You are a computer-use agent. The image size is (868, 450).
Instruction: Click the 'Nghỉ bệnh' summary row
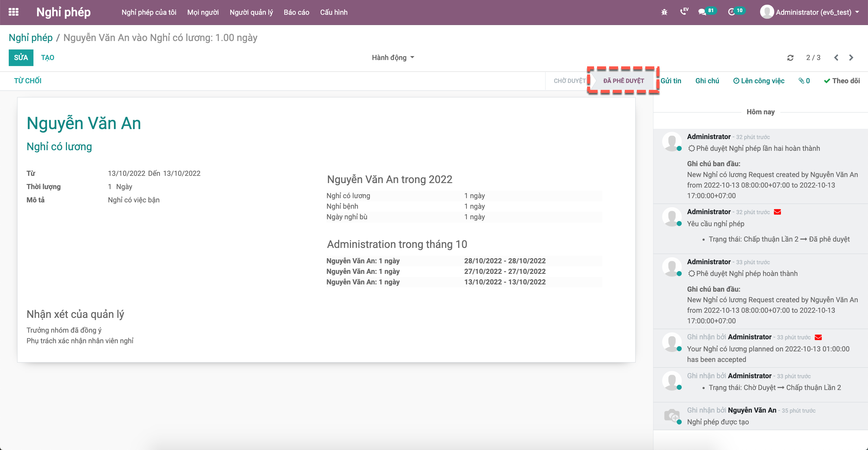click(464, 206)
